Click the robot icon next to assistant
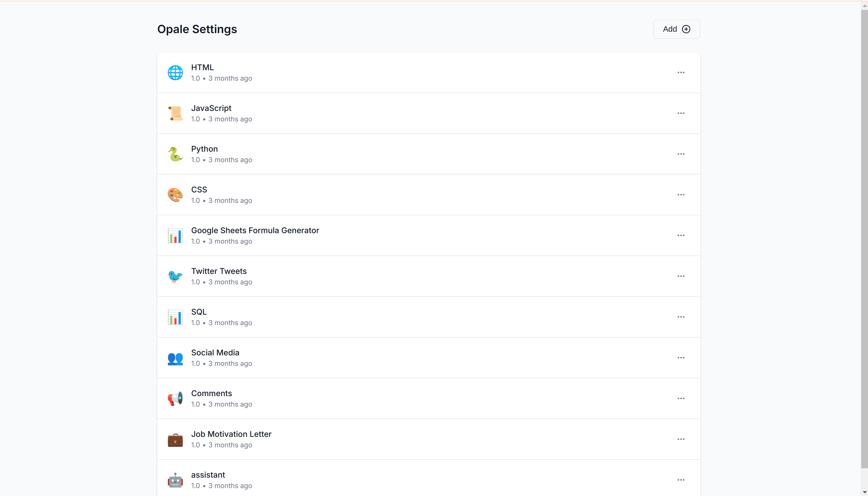This screenshot has height=496, width=868. pyautogui.click(x=175, y=480)
